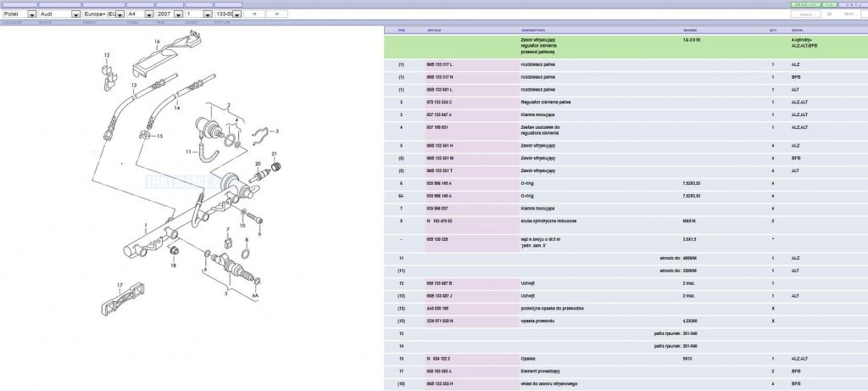The width and height of the screenshot is (868, 391).
Task: Select callout 21 in the exploded diagram
Action: (274, 154)
